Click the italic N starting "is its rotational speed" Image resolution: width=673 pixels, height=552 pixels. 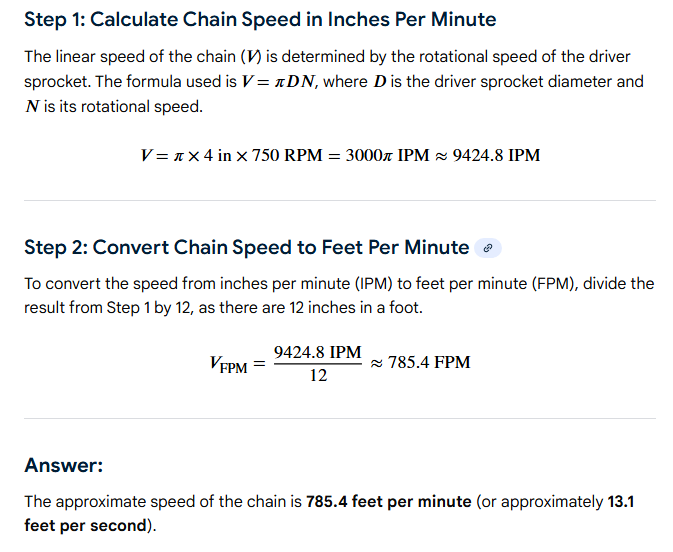pos(30,105)
